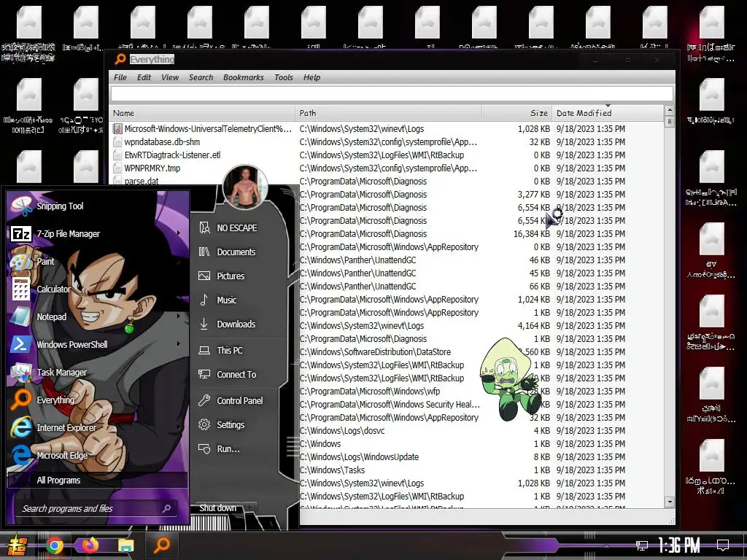
Task: Open the Search menu in Everything
Action: click(x=201, y=77)
